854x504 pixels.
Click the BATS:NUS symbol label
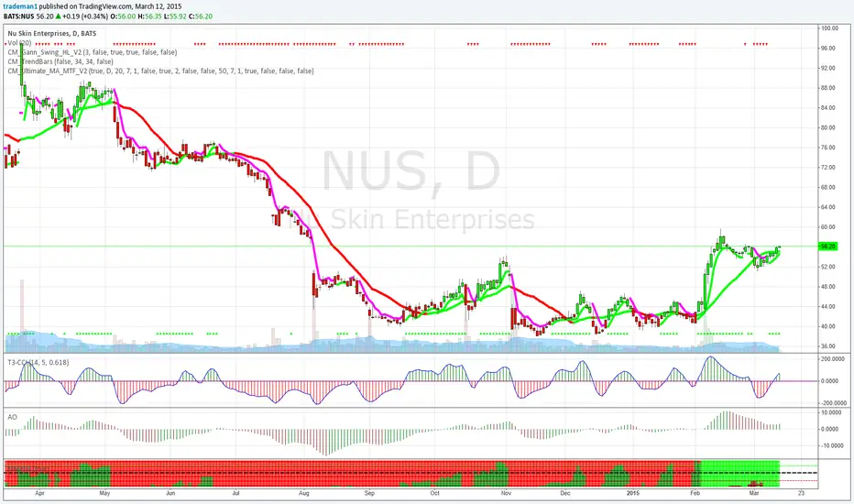(x=19, y=16)
